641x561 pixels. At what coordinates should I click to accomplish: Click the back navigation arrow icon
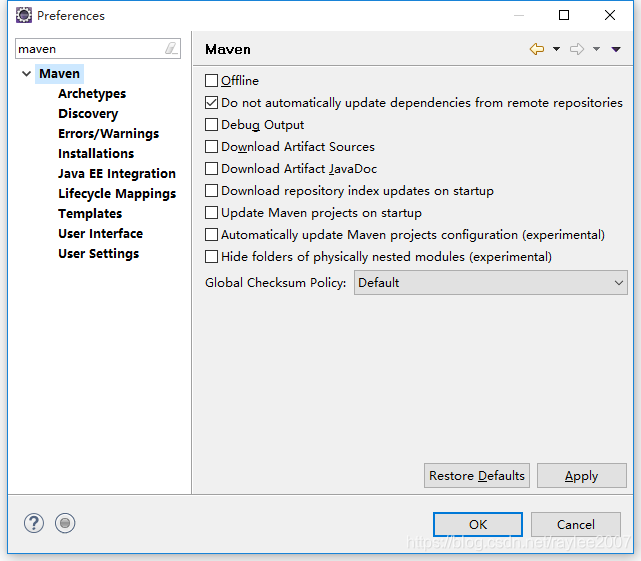click(x=537, y=49)
